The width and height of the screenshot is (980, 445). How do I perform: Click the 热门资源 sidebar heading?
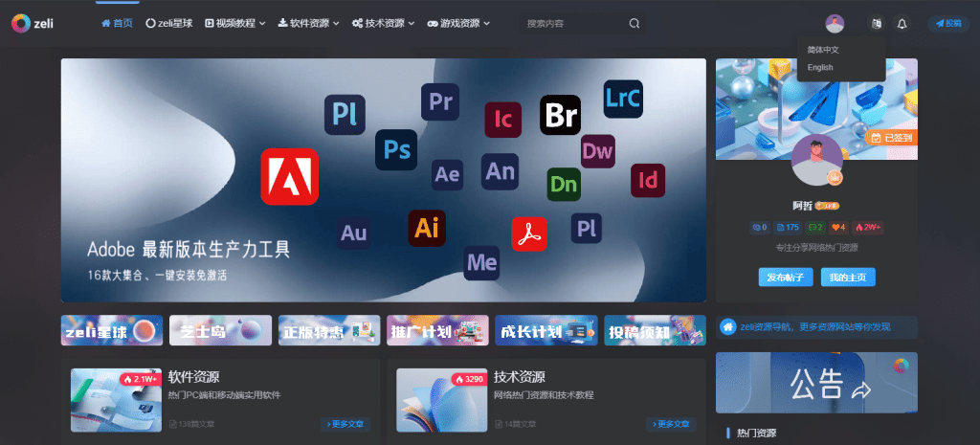click(756, 434)
